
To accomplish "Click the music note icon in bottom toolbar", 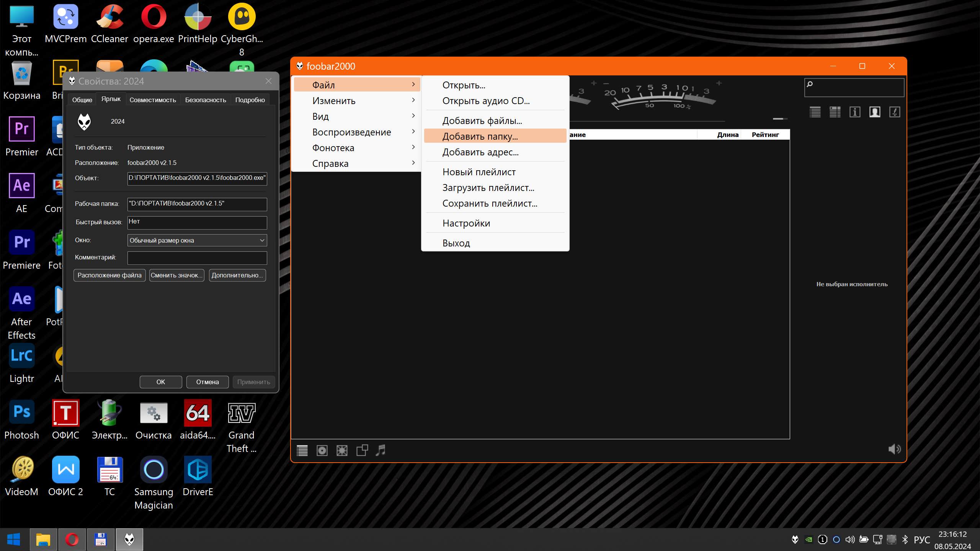I will click(x=381, y=450).
